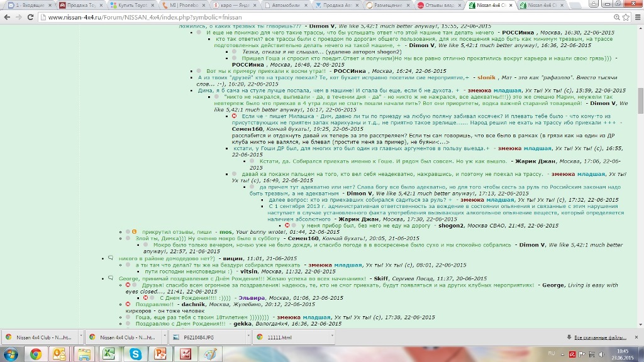
Task: Click the thread icon beside 'никого в районе домодедово нет?'
Action: click(111, 258)
